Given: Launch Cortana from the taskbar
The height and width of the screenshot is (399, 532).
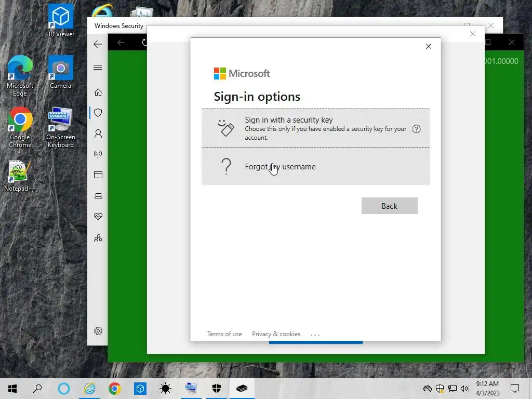Looking at the screenshot, I should 64,389.
